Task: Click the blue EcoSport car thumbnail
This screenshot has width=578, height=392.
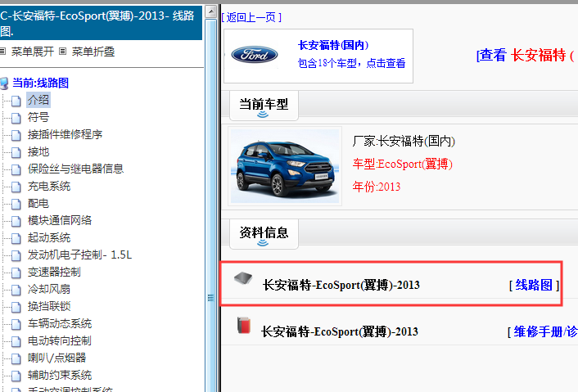Action: (x=285, y=166)
